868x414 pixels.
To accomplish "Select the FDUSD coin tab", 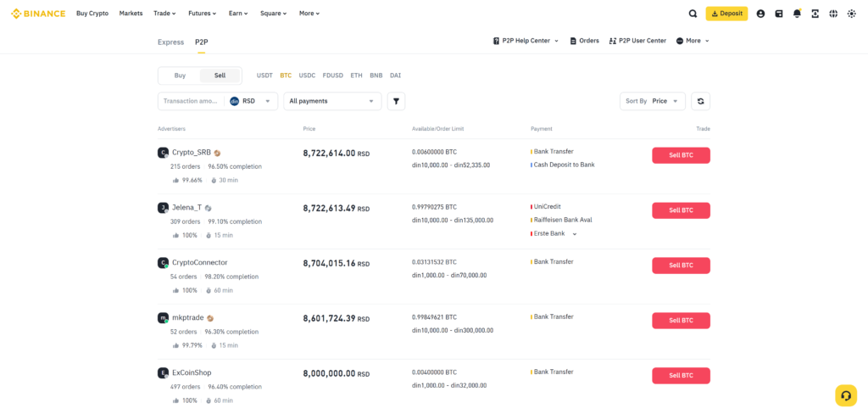I will coord(332,76).
